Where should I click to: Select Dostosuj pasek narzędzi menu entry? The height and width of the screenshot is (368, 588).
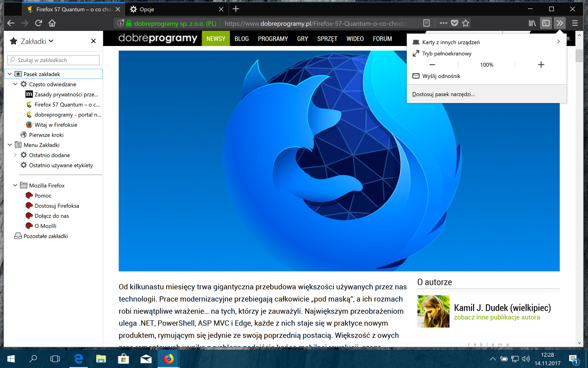click(x=444, y=94)
